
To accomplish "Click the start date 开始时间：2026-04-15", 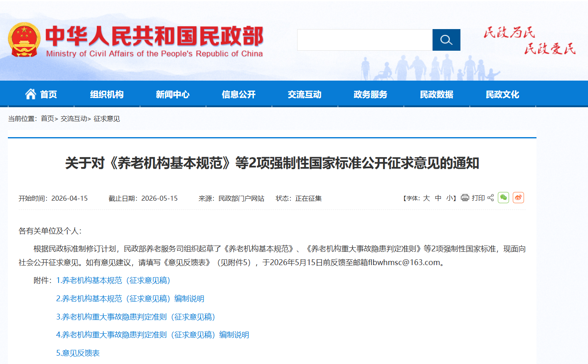I will (x=53, y=199).
